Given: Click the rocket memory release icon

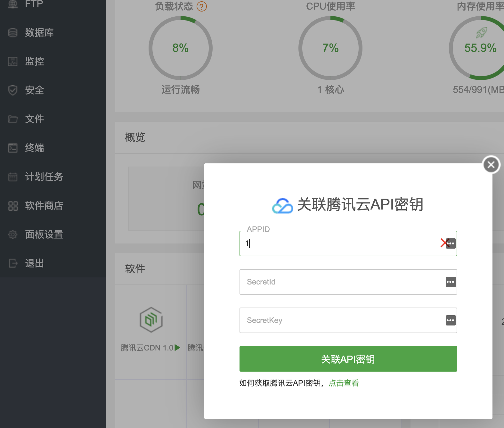Looking at the screenshot, I should tap(481, 32).
